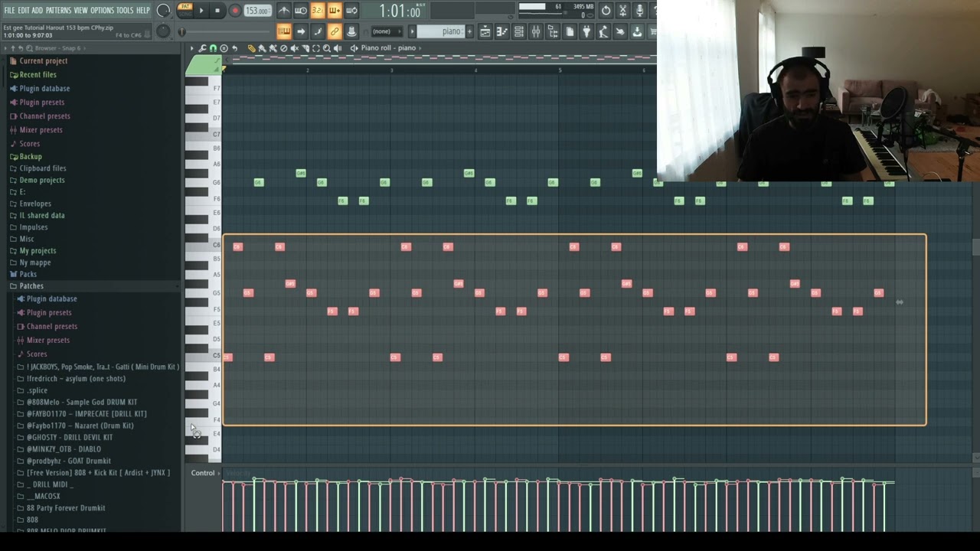Viewport: 980px width, 551px height.
Task: Open the piano roll wrench tools menu
Action: point(202,48)
